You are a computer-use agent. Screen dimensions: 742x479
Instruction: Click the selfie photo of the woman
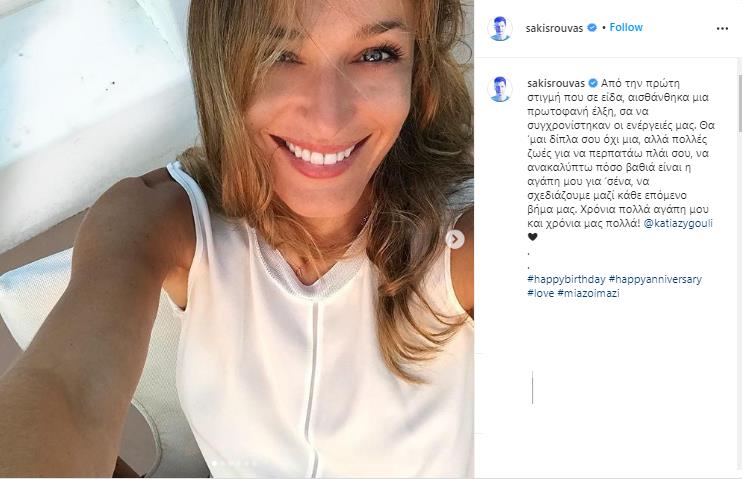coord(237,239)
